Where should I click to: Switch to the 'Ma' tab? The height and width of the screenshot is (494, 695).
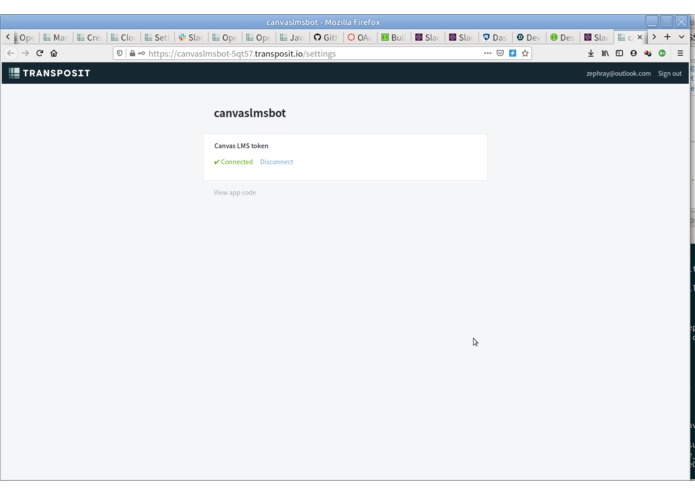coord(55,38)
